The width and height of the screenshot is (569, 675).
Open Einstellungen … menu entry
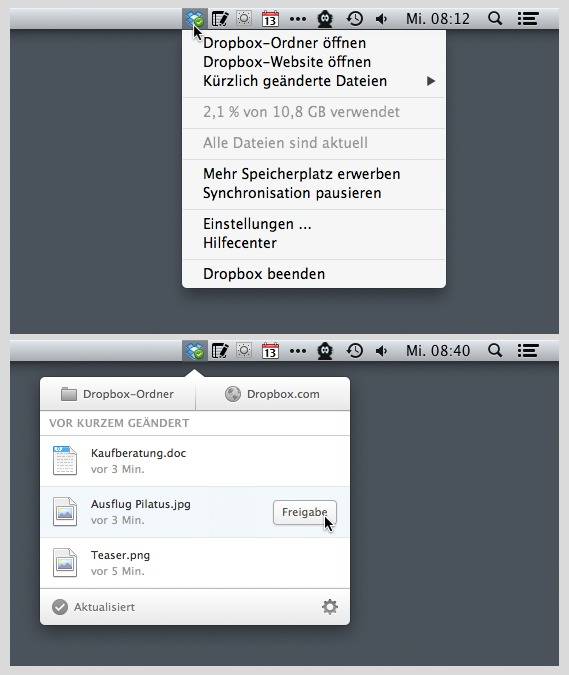click(x=314, y=224)
